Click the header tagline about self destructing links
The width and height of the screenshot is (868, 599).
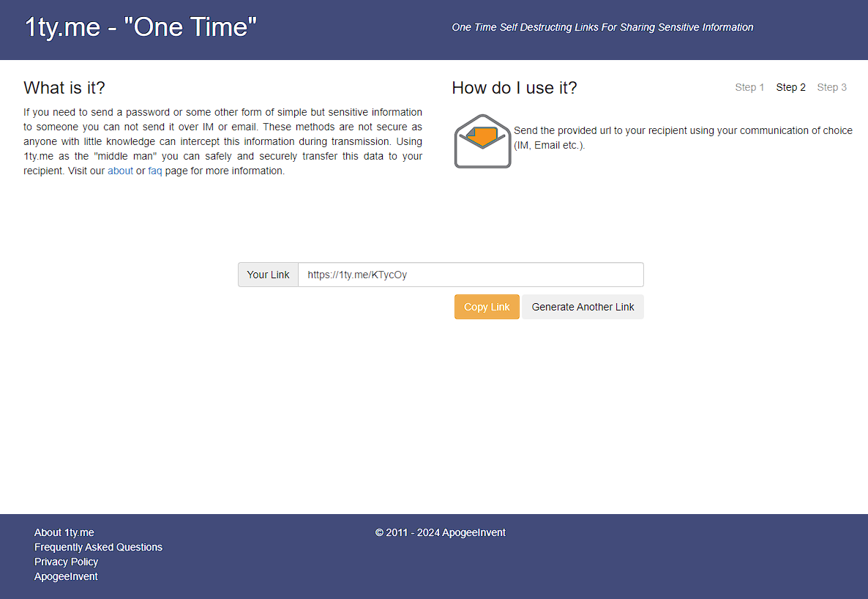[x=602, y=27]
